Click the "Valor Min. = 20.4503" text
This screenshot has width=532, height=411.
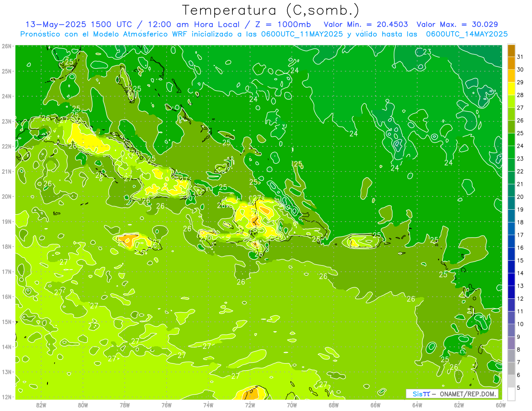(366, 24)
